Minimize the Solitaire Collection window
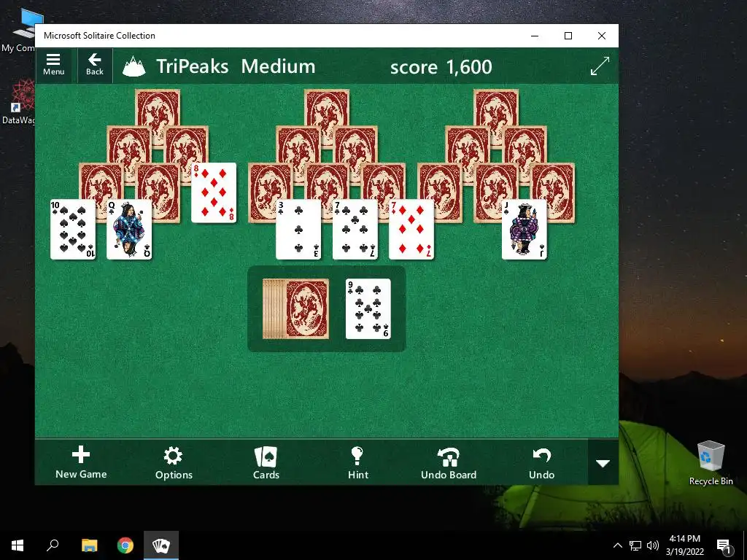 [535, 36]
